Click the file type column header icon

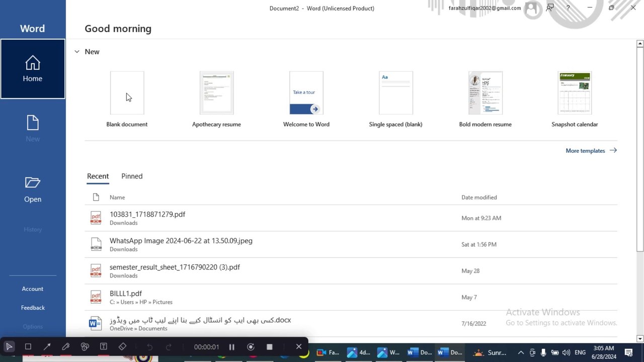pos(96,198)
